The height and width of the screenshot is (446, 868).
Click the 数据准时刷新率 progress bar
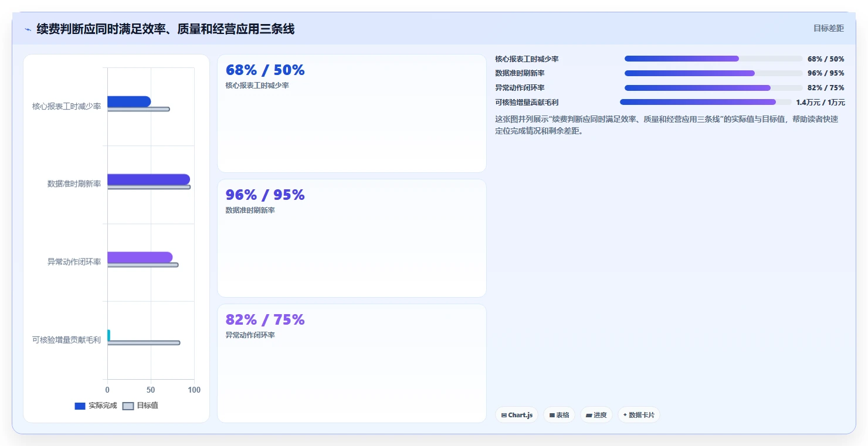[x=714, y=73]
